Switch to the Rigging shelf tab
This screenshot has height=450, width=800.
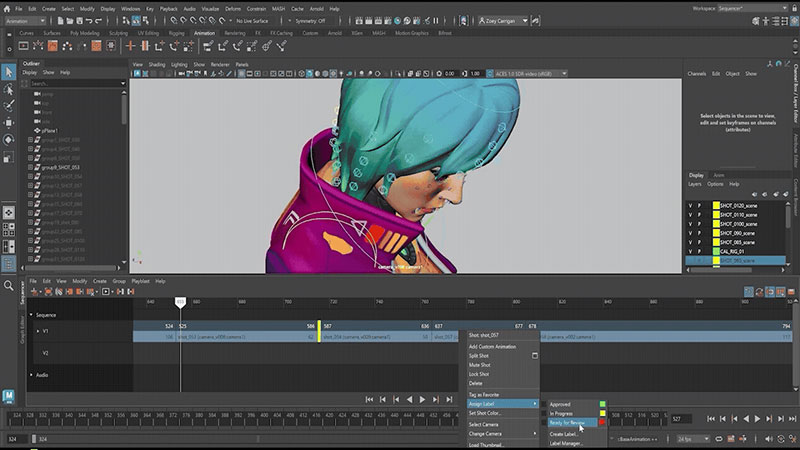pyautogui.click(x=176, y=33)
